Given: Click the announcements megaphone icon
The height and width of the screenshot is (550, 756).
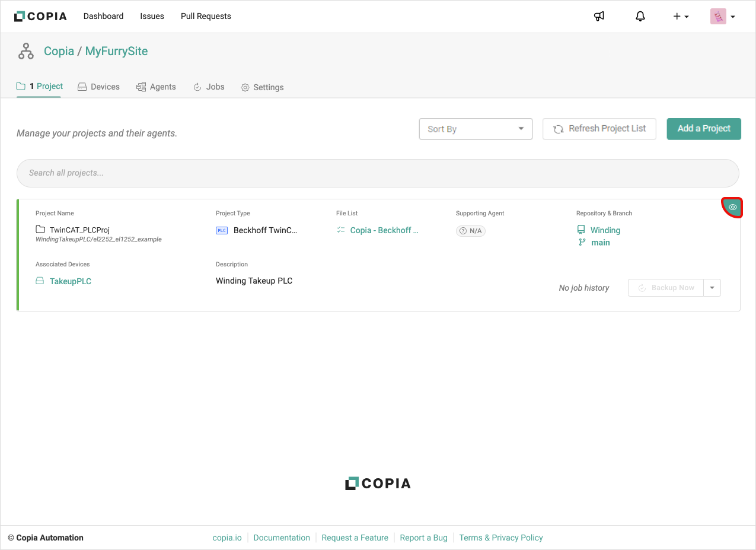Looking at the screenshot, I should click(x=599, y=17).
